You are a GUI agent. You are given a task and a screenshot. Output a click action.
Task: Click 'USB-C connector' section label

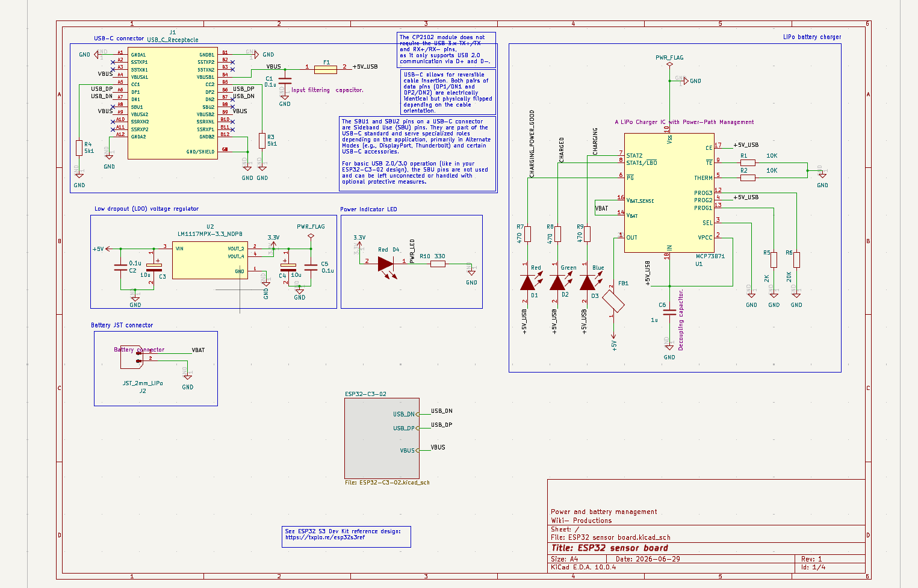[x=119, y=39]
